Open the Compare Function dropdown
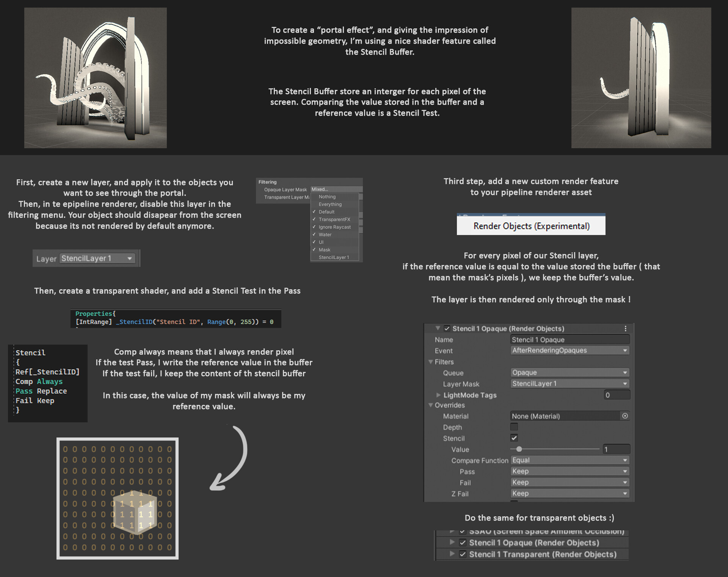The image size is (728, 577). tap(570, 460)
